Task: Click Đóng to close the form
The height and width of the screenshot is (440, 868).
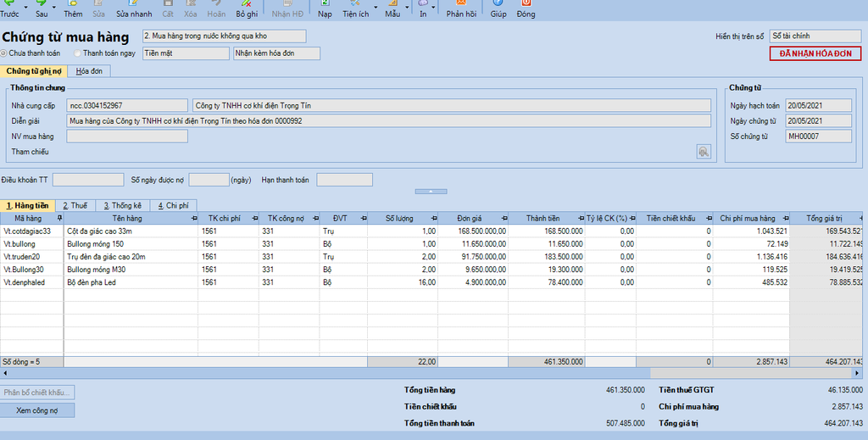Action: point(526,8)
